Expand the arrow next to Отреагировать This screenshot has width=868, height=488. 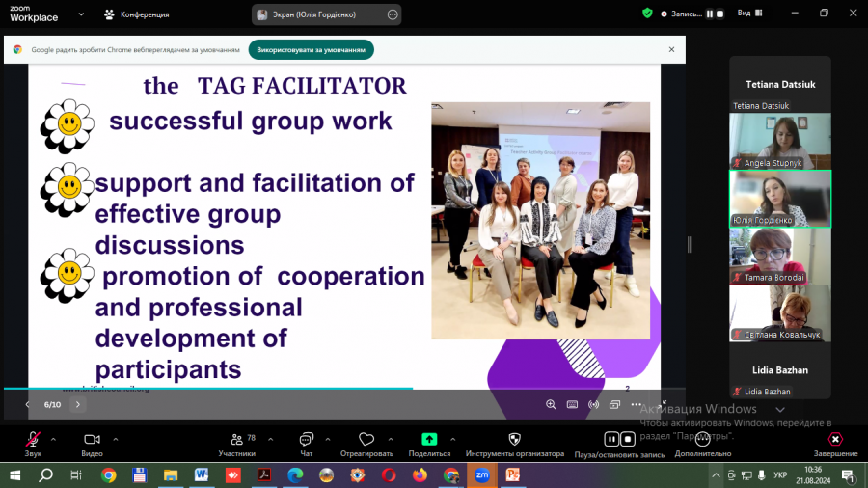391,440
